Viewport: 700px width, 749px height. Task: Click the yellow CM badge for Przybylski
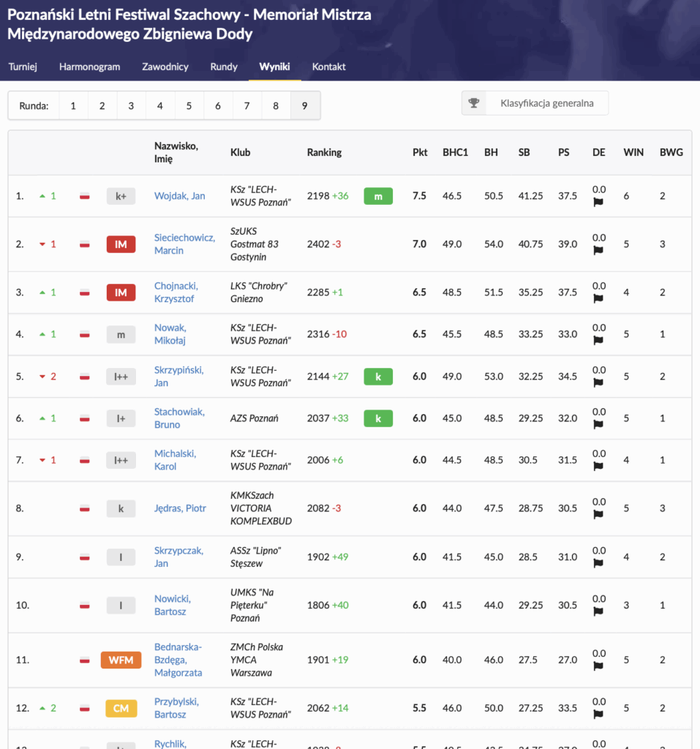[x=121, y=708]
